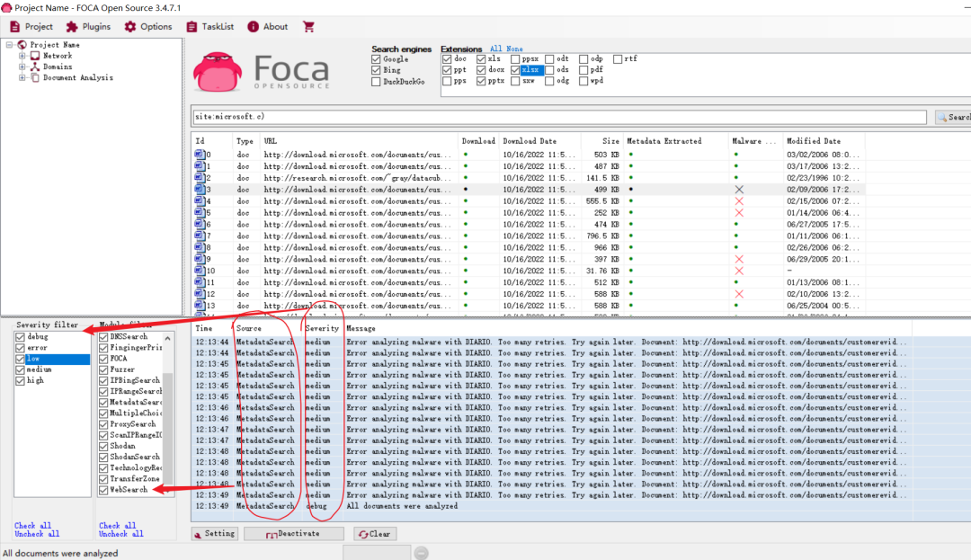The width and height of the screenshot is (971, 560).
Task: Uncheck the Shodan module filter
Action: pos(103,446)
